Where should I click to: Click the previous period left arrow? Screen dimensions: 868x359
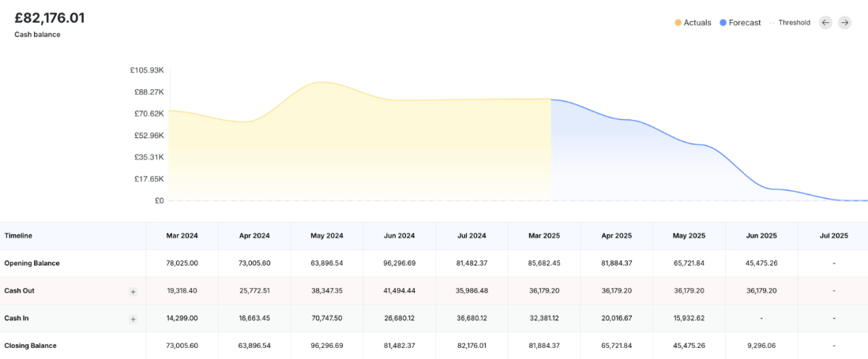(x=825, y=23)
